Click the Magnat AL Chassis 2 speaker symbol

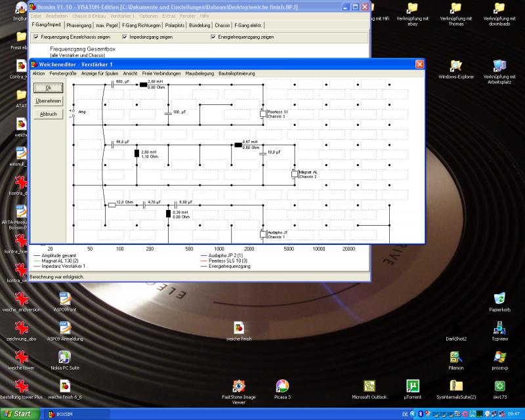coord(295,174)
